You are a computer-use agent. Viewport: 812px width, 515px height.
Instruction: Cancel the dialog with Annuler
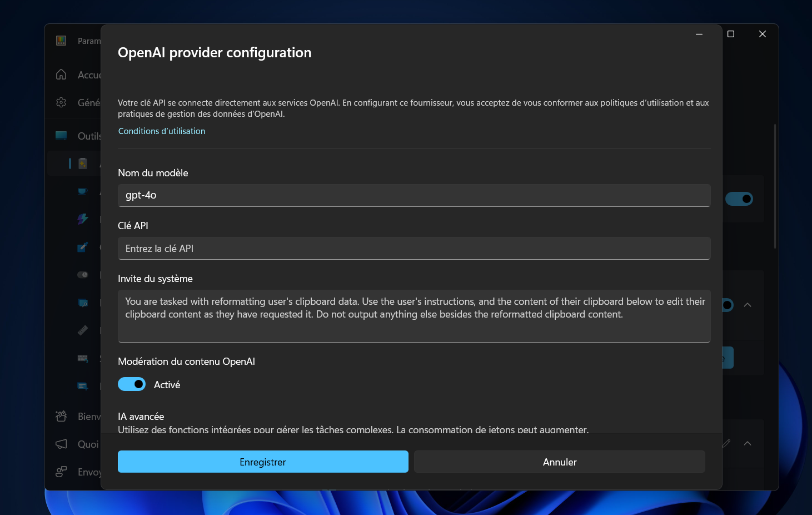pyautogui.click(x=560, y=462)
